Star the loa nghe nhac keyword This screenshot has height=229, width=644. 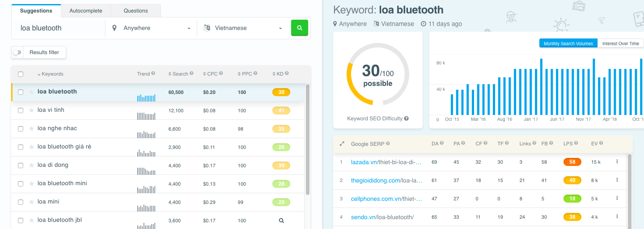pos(31,129)
